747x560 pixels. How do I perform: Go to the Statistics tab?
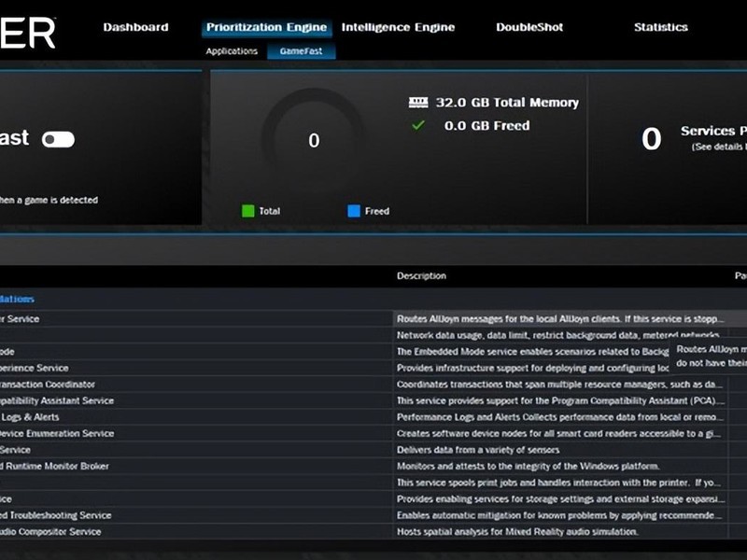(661, 27)
